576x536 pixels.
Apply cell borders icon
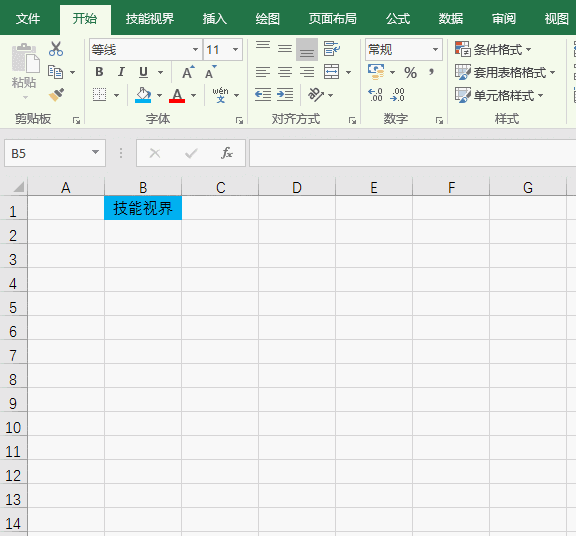click(x=99, y=95)
